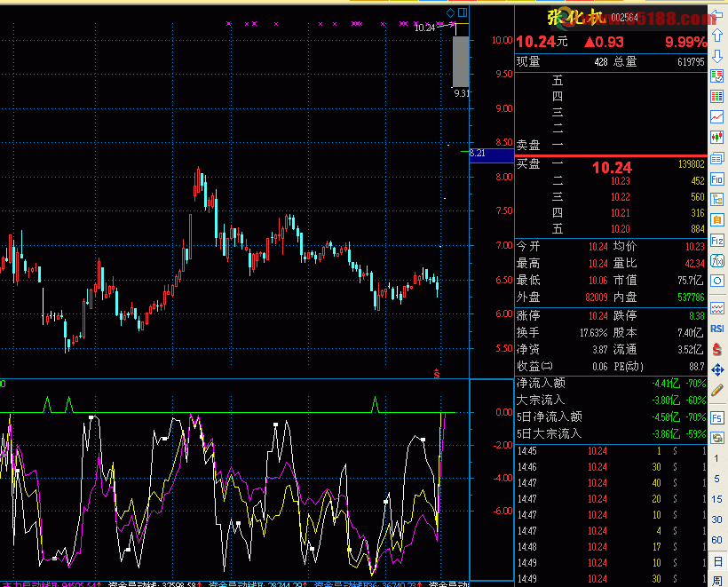Screen dimensions: 728x587
Task: Open the f(x) formula icon
Action: (717, 260)
